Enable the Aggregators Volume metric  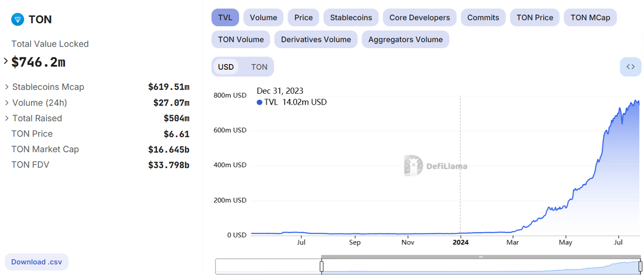pos(405,40)
